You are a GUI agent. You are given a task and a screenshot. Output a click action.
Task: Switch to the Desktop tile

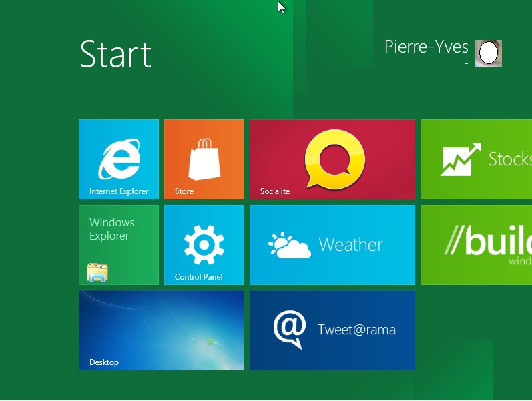click(x=162, y=330)
